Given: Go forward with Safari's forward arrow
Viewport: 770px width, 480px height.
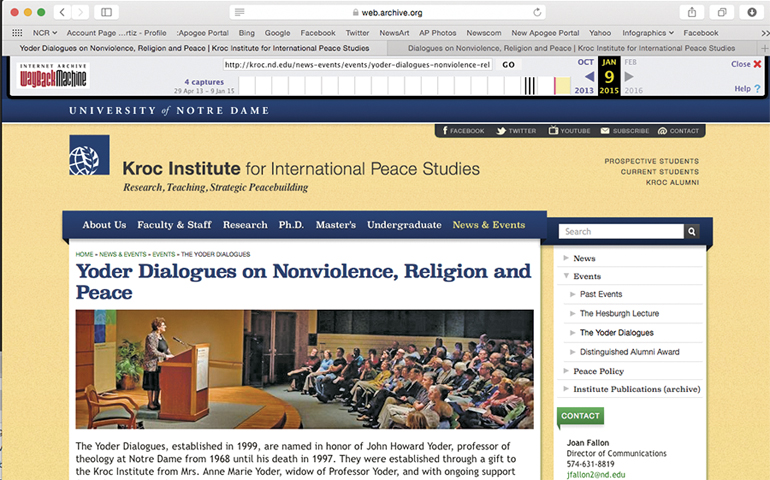Looking at the screenshot, I should click(81, 12).
